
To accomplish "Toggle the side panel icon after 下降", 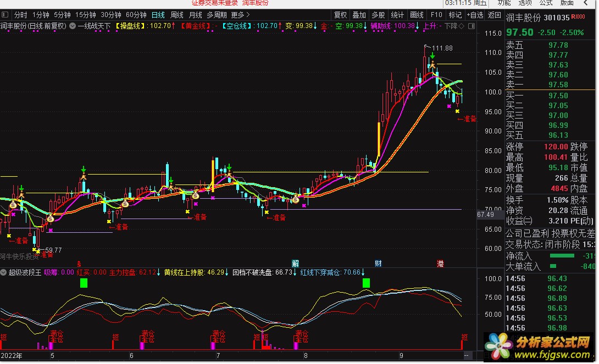I will coord(472,26).
